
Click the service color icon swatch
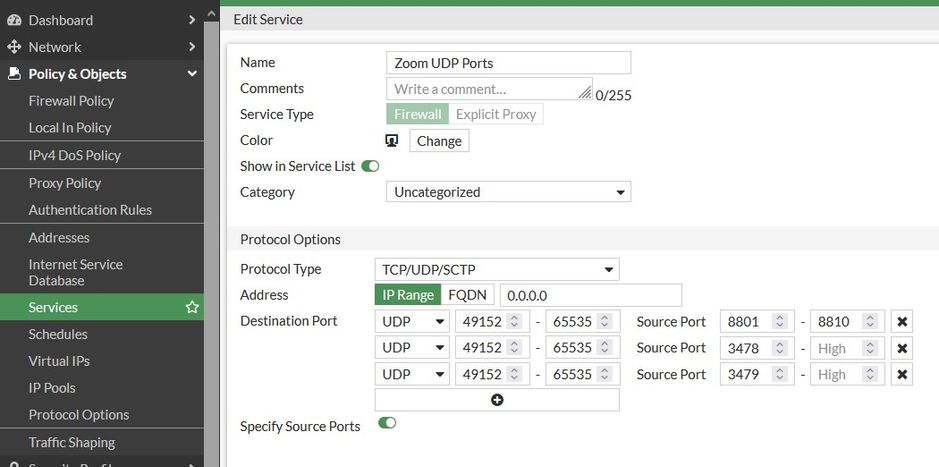[392, 141]
